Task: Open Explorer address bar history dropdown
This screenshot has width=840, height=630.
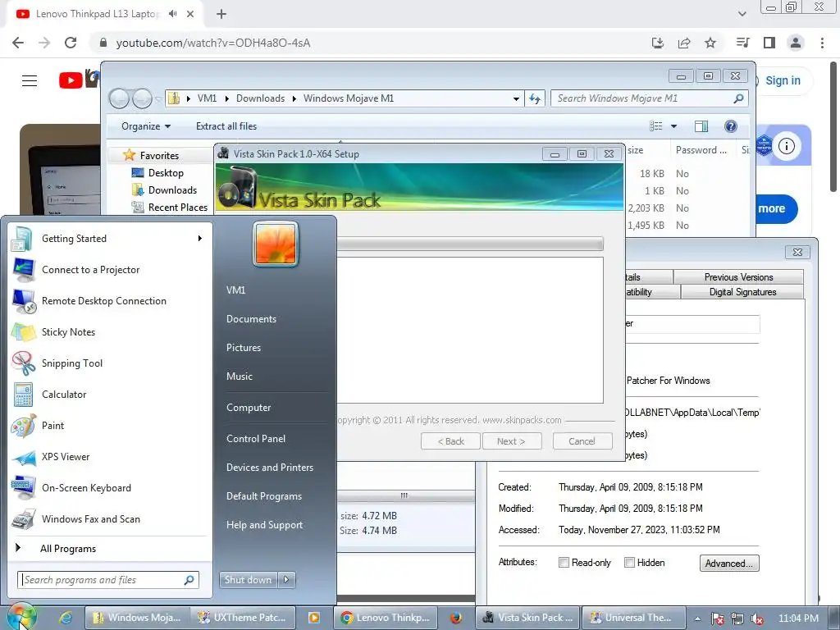Action: pos(516,98)
